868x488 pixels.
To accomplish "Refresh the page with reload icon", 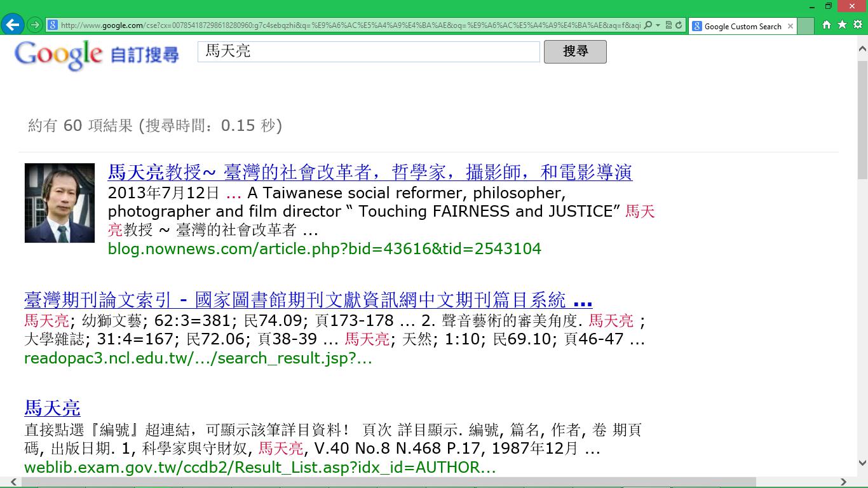I will coord(679,25).
